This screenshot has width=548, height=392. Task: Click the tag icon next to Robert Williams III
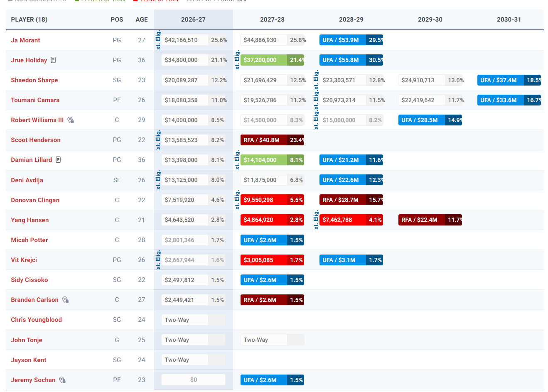point(71,120)
